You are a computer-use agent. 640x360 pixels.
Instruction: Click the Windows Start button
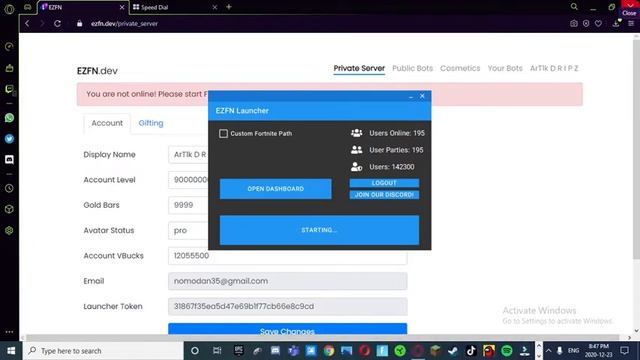(11, 351)
